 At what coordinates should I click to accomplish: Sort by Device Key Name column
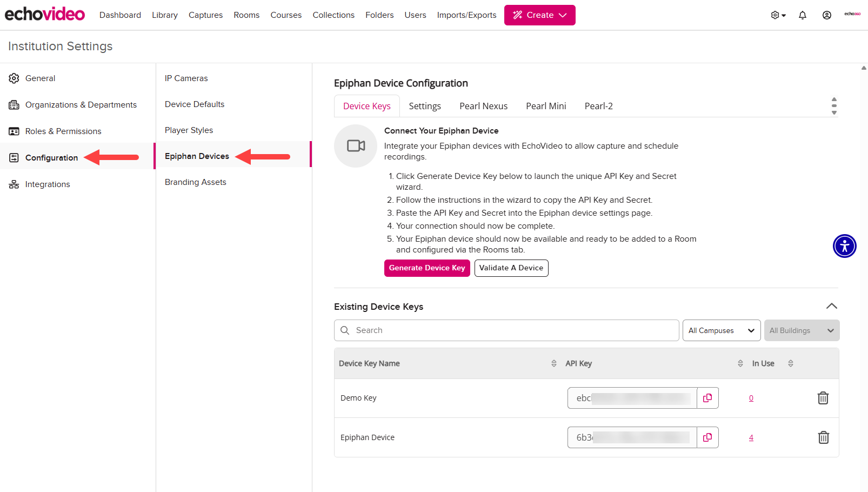click(x=554, y=363)
